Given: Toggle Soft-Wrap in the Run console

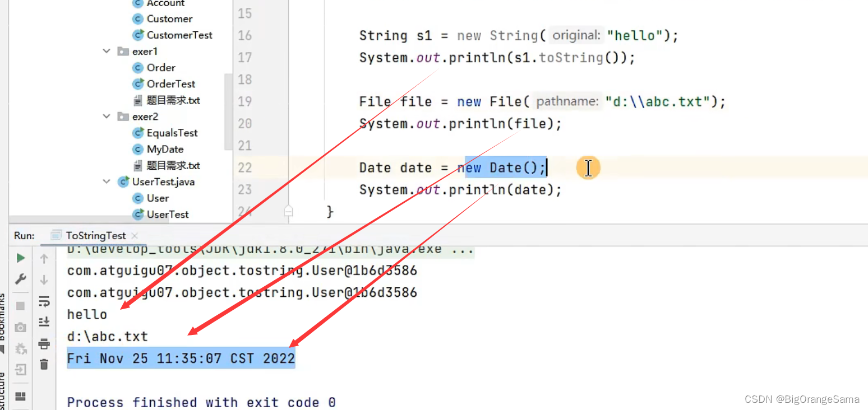Looking at the screenshot, I should 44,301.
